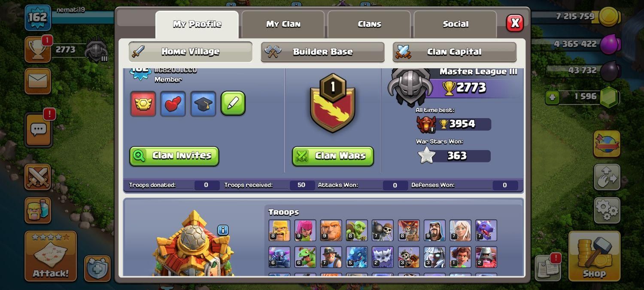This screenshot has height=290, width=644.
Task: Add gems with green plus button
Action: click(x=552, y=97)
